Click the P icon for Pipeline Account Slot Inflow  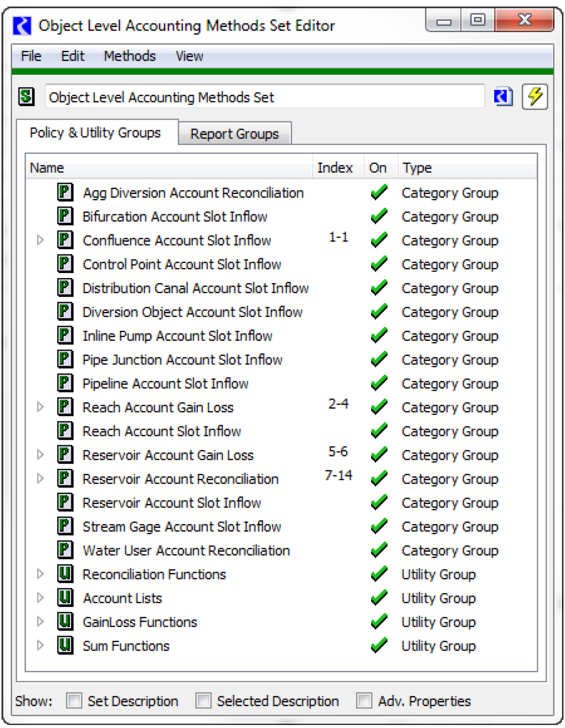point(65,383)
